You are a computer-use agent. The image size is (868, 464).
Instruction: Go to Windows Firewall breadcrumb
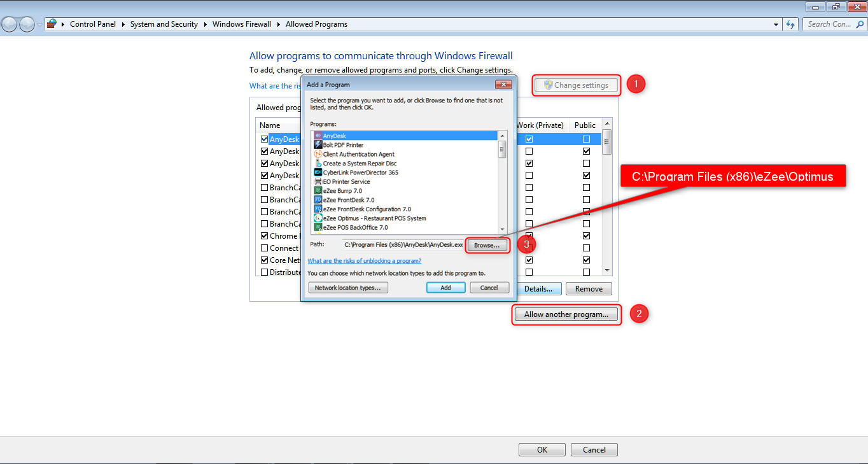point(242,24)
